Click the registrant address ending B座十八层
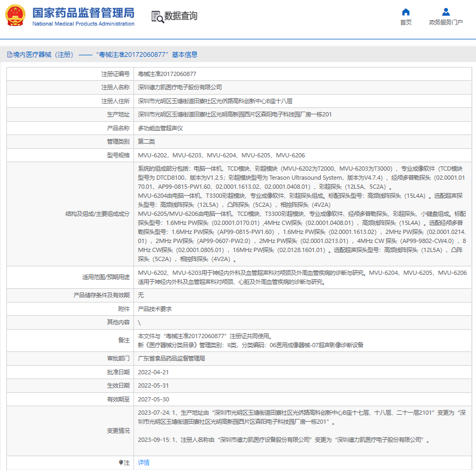Viewport: 476px width, 470px height. coord(215,101)
